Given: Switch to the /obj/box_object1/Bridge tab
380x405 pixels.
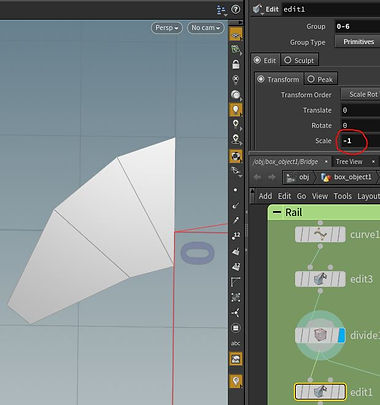Looking at the screenshot, I should click(285, 162).
